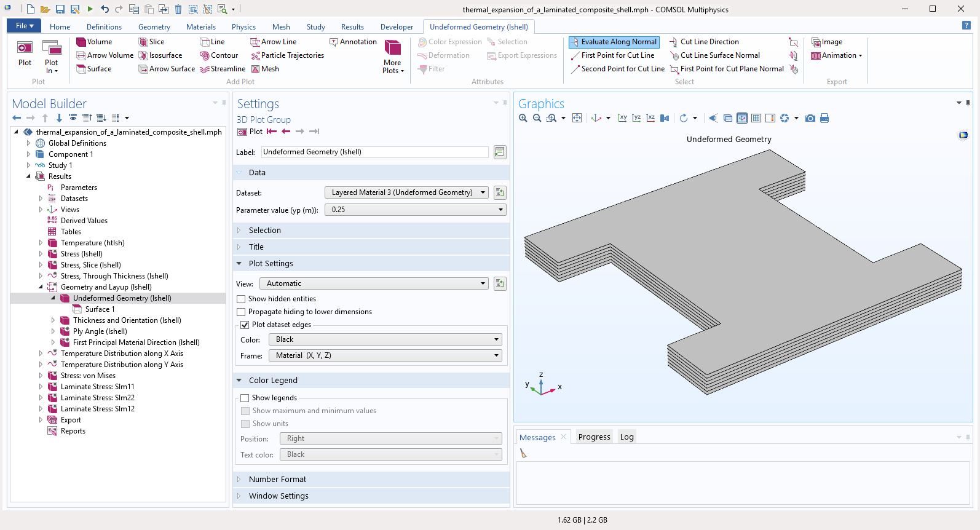Click the Zoom In icon in Graphics
The width and height of the screenshot is (980, 530).
(523, 118)
